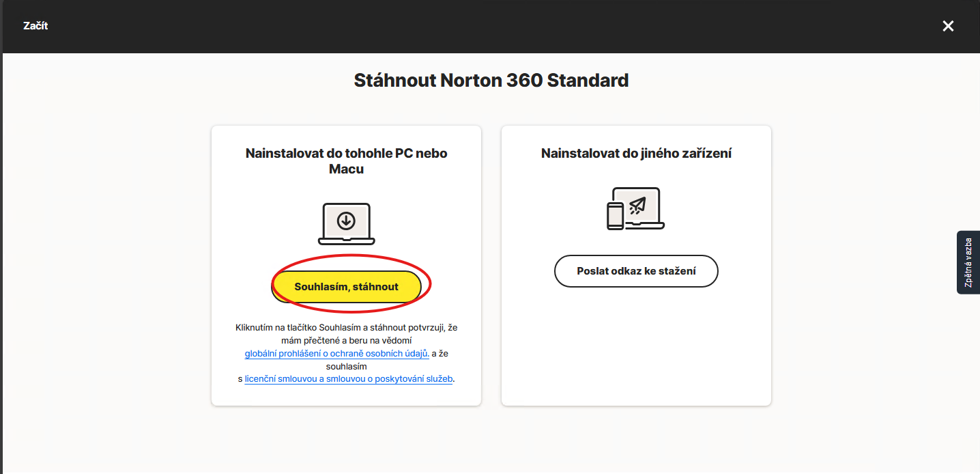The height and width of the screenshot is (474, 980).
Task: Click the Kliknutím na tlačítko consent paragraph
Action: click(x=346, y=353)
